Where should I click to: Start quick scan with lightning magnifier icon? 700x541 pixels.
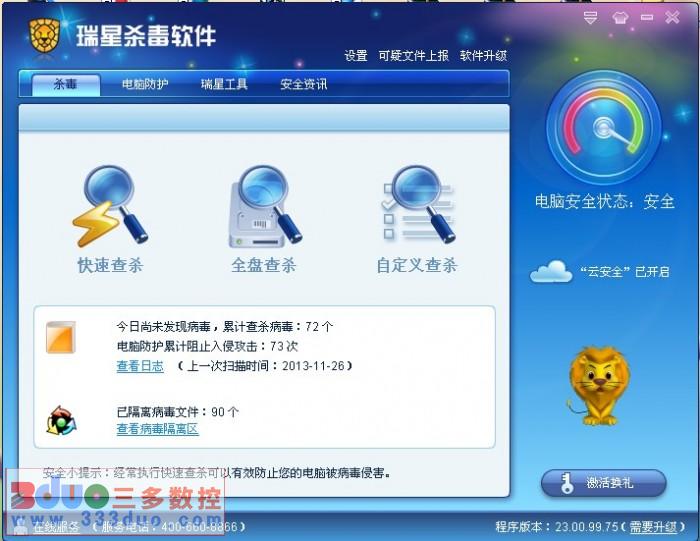[110, 207]
